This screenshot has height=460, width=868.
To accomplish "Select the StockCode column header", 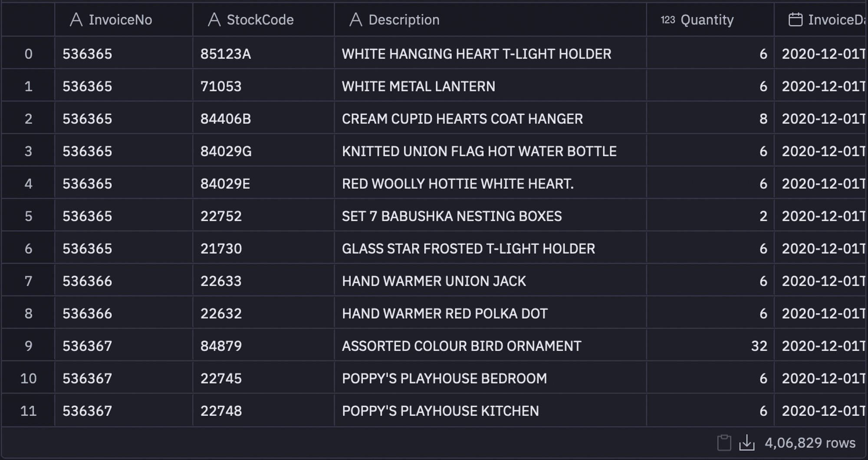I will point(263,20).
